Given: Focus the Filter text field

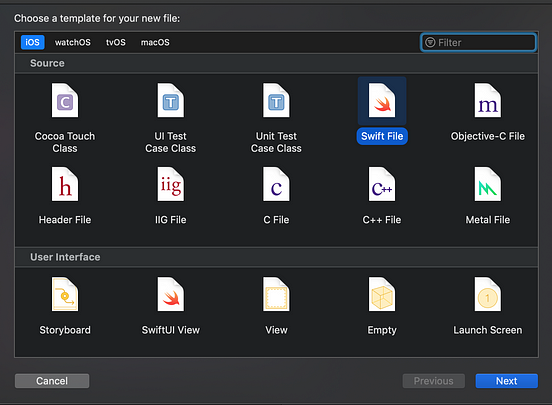Looking at the screenshot, I should coord(478,42).
